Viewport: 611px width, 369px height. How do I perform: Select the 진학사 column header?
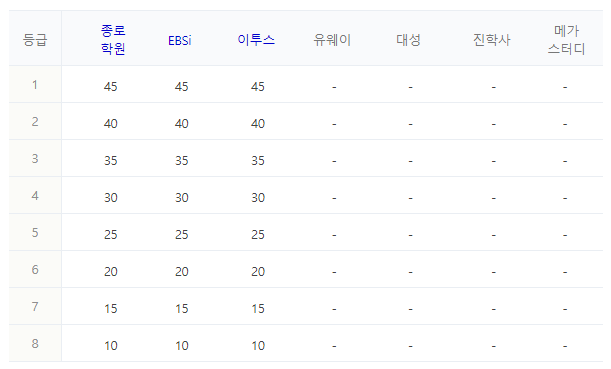click(x=491, y=40)
